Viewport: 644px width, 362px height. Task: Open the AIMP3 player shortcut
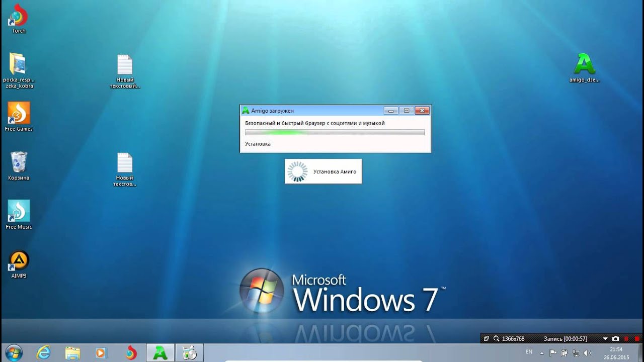(x=19, y=264)
